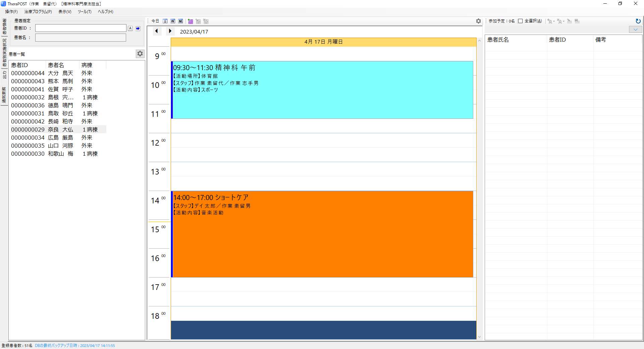Select patient row 0000000036 徳島 鳴門
Image resolution: width=644 pixels, height=349 pixels.
tap(58, 105)
